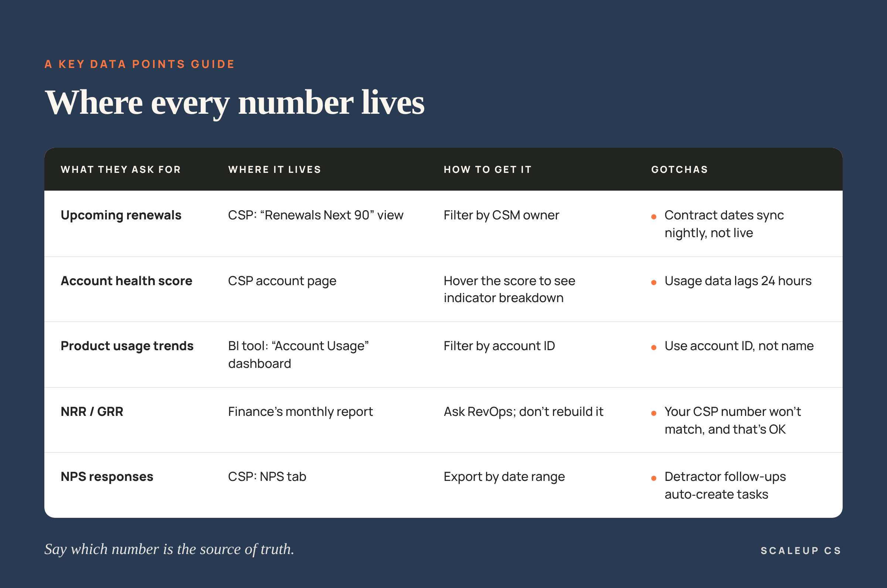Viewport: 887px width, 588px height.
Task: Click 'A KEY DATA POINTS GUIDE' heading
Action: click(x=140, y=64)
